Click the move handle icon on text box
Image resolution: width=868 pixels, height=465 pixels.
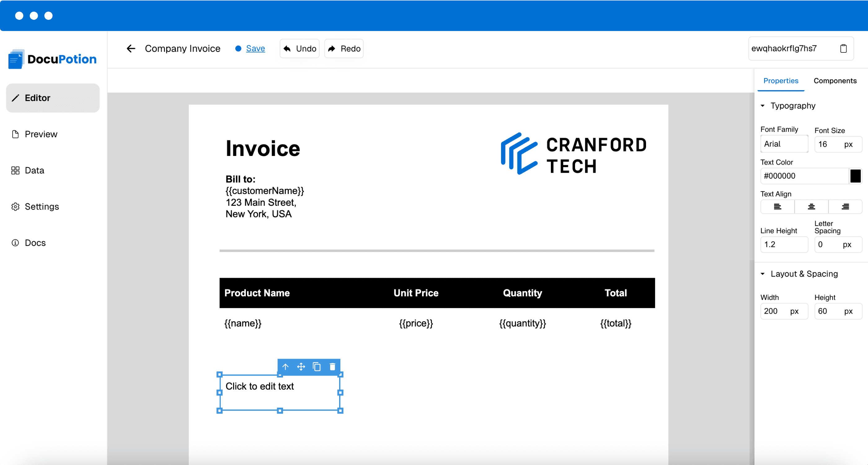[301, 367]
